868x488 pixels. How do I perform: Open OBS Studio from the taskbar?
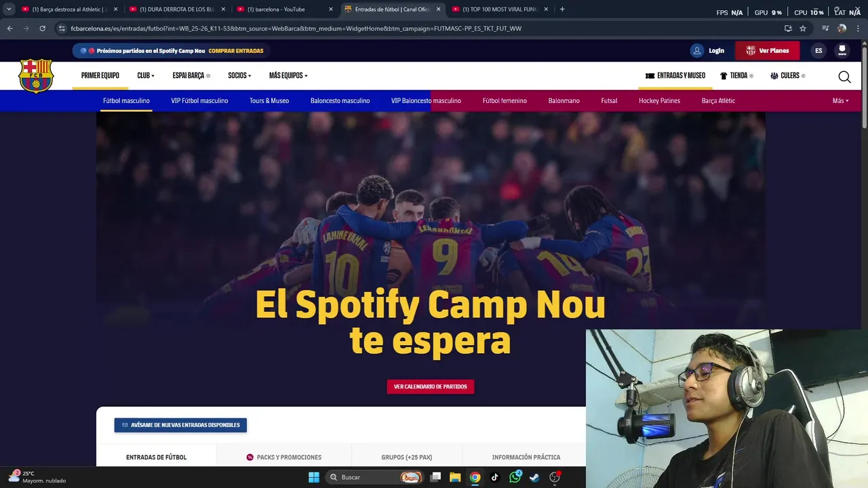[555, 477]
